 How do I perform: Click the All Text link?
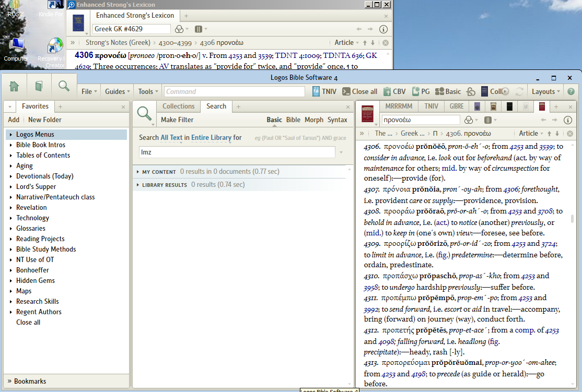point(171,137)
